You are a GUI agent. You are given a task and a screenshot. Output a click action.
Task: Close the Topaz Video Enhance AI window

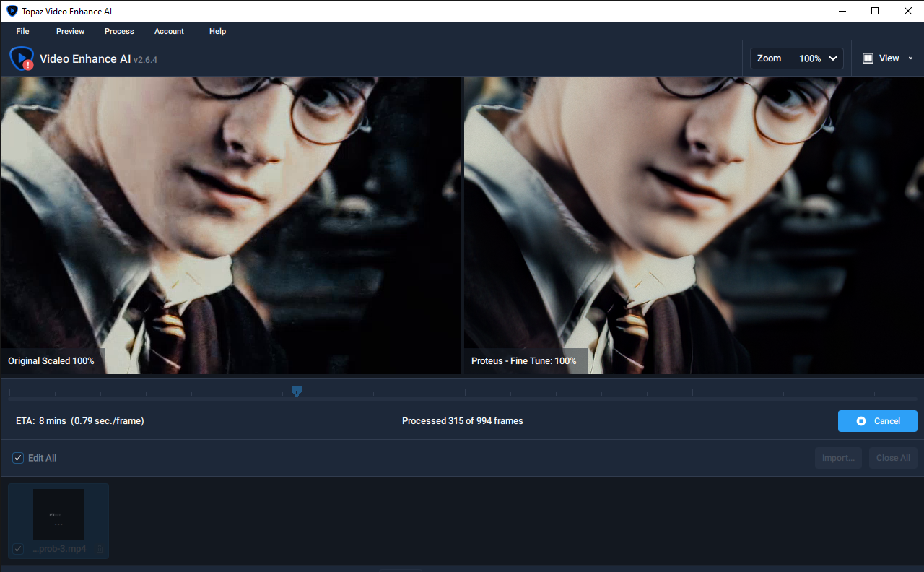[908, 11]
